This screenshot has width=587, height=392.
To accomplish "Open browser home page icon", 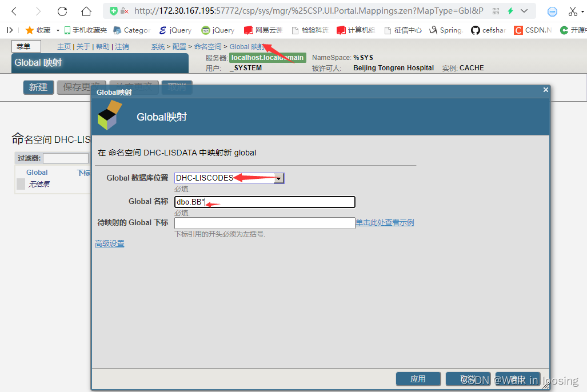I will (x=86, y=11).
